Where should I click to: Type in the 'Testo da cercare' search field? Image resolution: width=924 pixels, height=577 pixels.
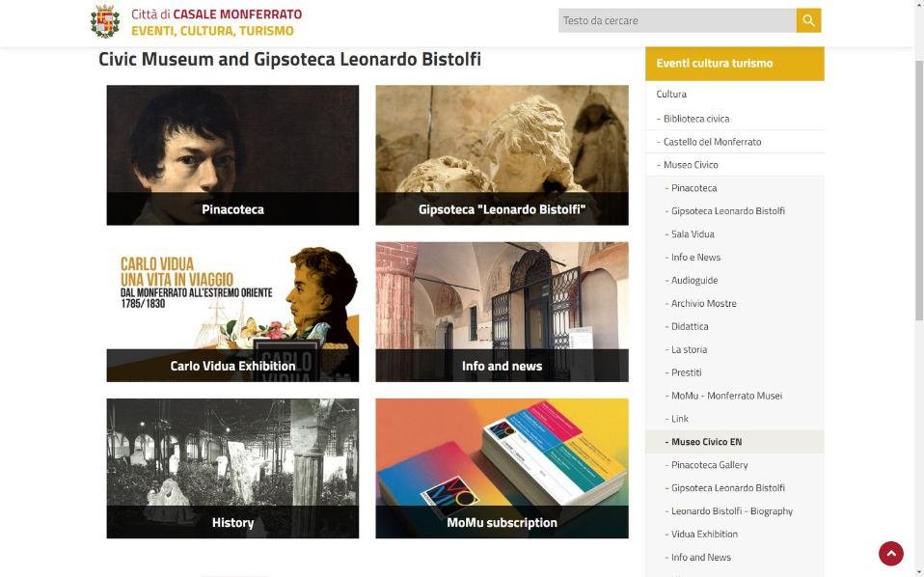(677, 20)
